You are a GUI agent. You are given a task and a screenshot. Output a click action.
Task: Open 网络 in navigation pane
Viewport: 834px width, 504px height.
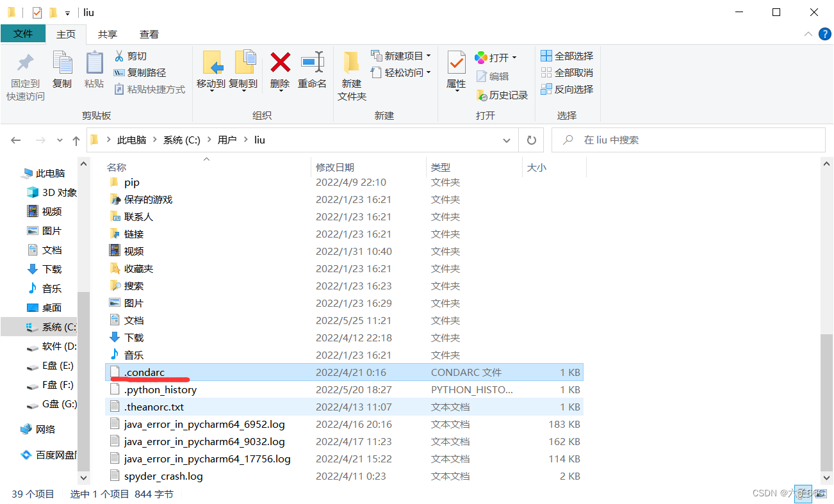point(38,429)
